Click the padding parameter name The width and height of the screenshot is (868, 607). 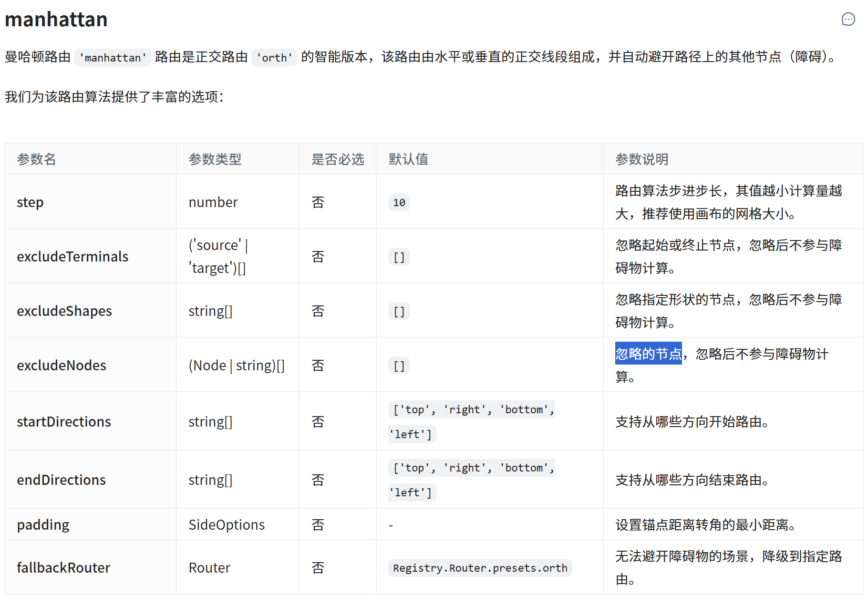point(43,525)
